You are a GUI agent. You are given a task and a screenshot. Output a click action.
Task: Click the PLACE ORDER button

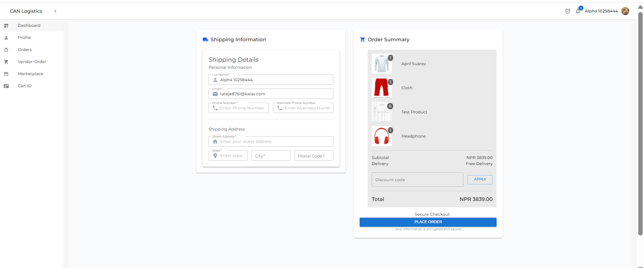tap(428, 222)
